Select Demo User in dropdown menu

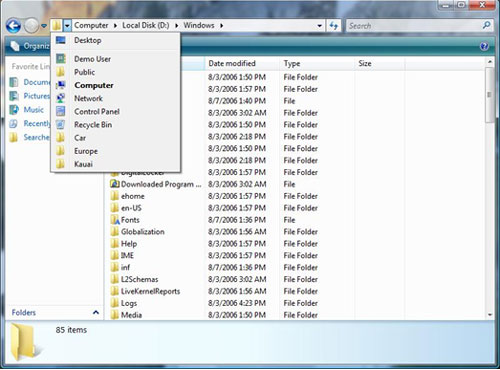pos(115,59)
